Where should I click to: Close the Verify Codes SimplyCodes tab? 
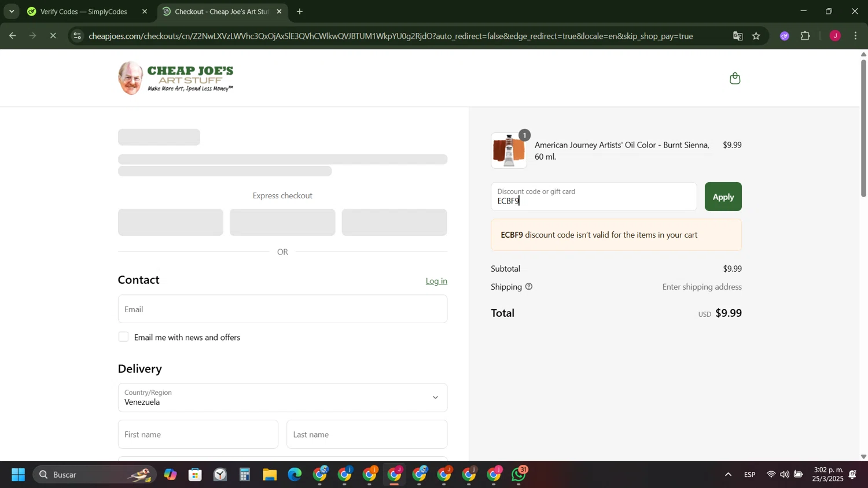(145, 12)
